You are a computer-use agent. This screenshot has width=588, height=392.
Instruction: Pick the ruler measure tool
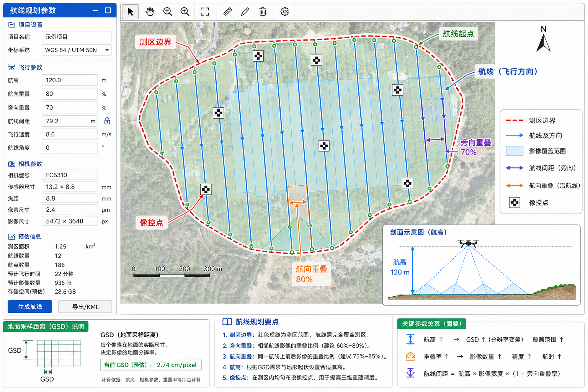(228, 11)
